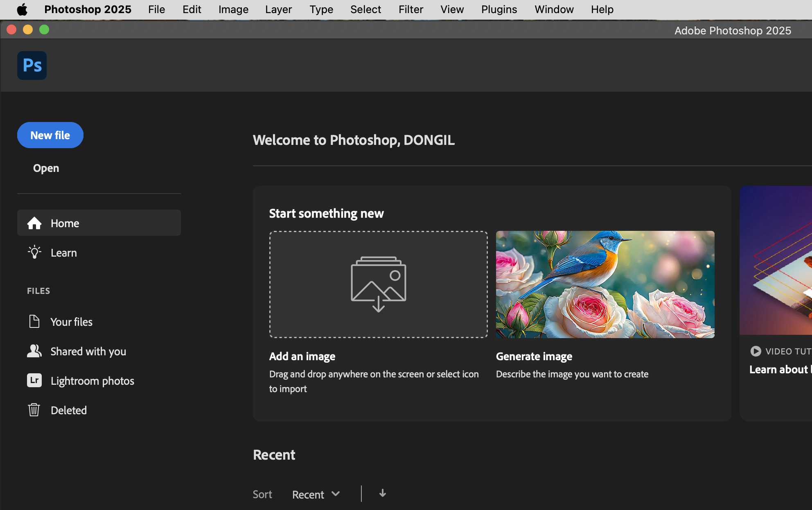
Task: Select the bird Generate image thumbnail
Action: (605, 284)
